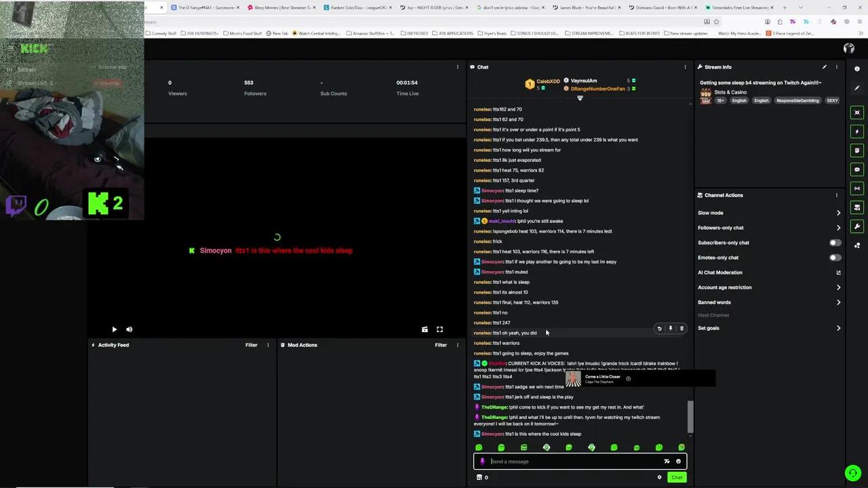
Task: Play the stream preview video
Action: 114,329
